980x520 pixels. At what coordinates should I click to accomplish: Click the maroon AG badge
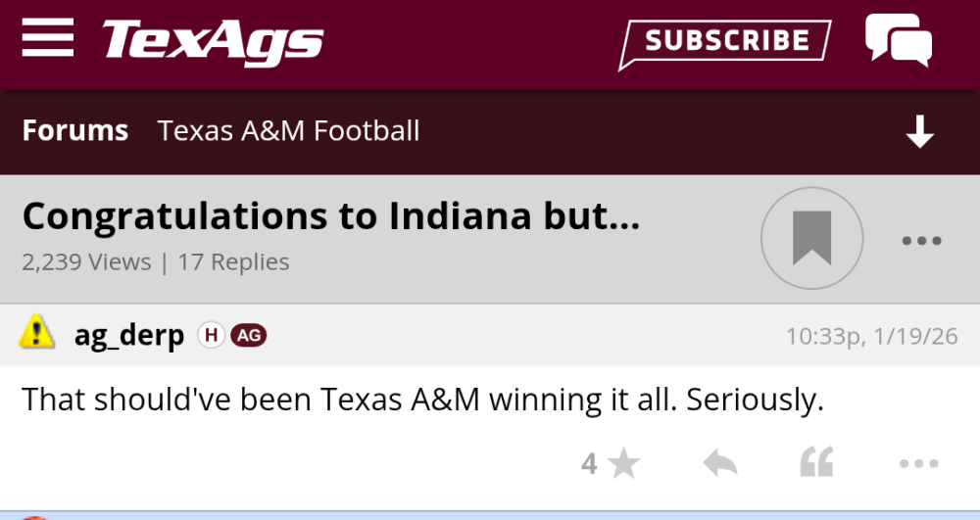click(249, 336)
